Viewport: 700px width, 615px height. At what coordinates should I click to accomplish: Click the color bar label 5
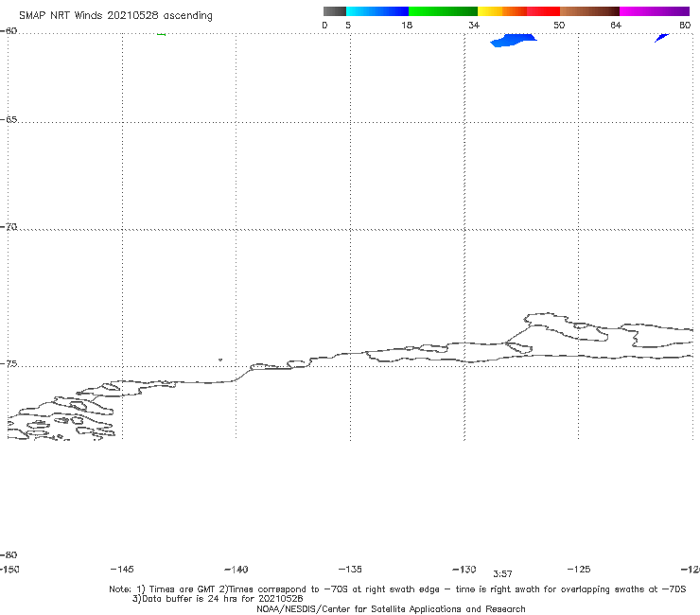tap(348, 25)
